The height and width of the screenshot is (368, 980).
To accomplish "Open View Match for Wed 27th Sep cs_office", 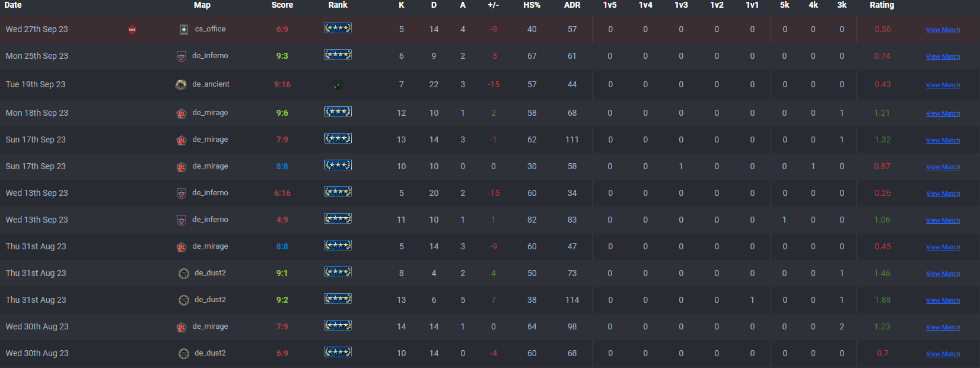I will point(943,30).
